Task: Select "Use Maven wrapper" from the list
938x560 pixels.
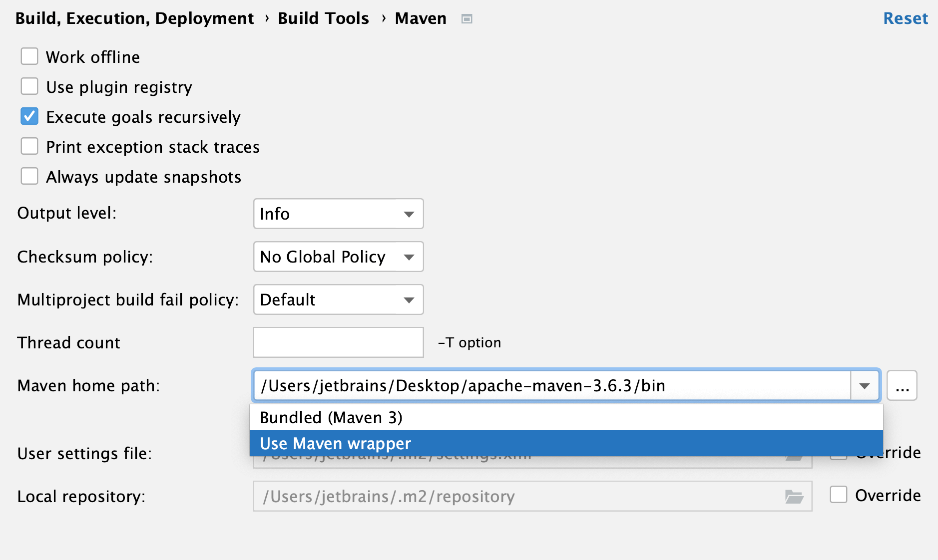Action: click(x=335, y=443)
